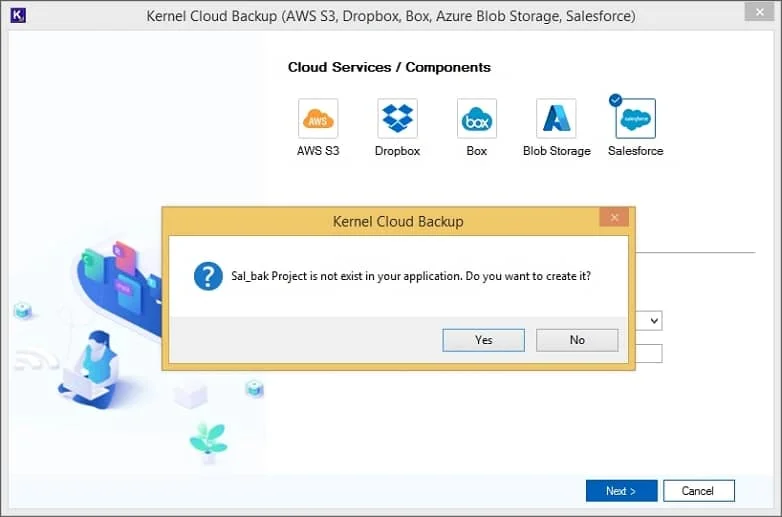Close the Kernel Cloud Backup dialog
The height and width of the screenshot is (517, 782).
(614, 217)
